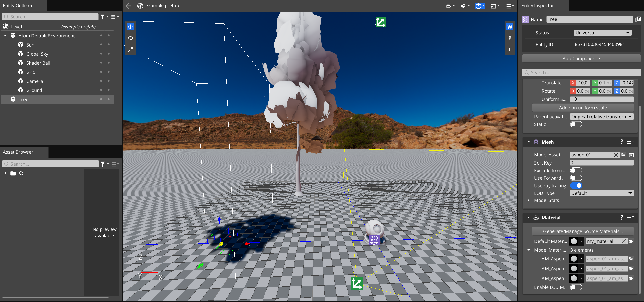This screenshot has width=644, height=302.
Task: Open the Status Universal dropdown
Action: coord(602,33)
